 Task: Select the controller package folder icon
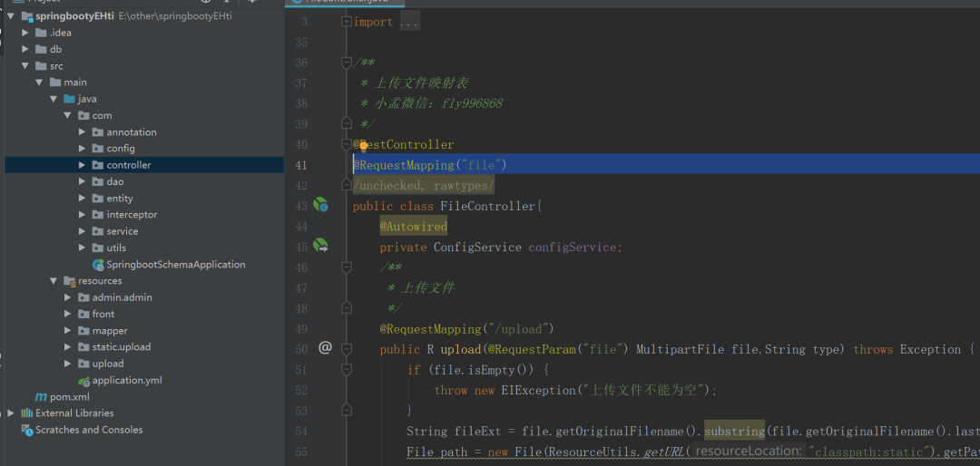click(x=97, y=165)
